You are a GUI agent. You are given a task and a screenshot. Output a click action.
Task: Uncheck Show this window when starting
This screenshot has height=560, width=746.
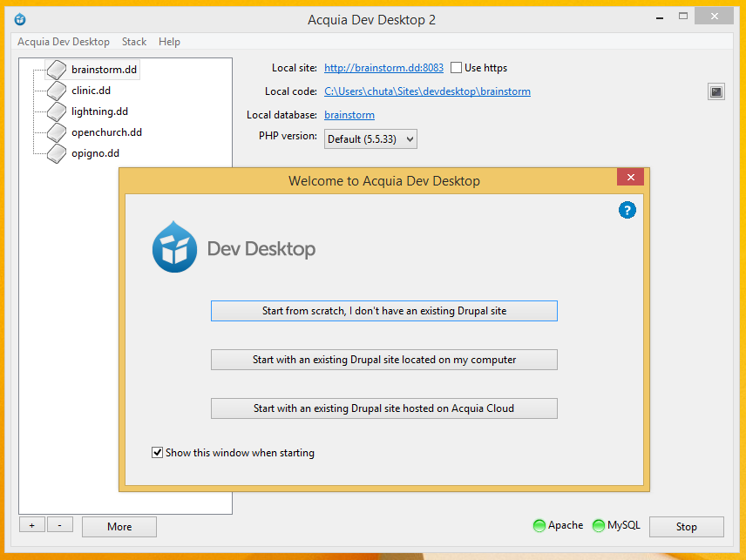click(157, 452)
